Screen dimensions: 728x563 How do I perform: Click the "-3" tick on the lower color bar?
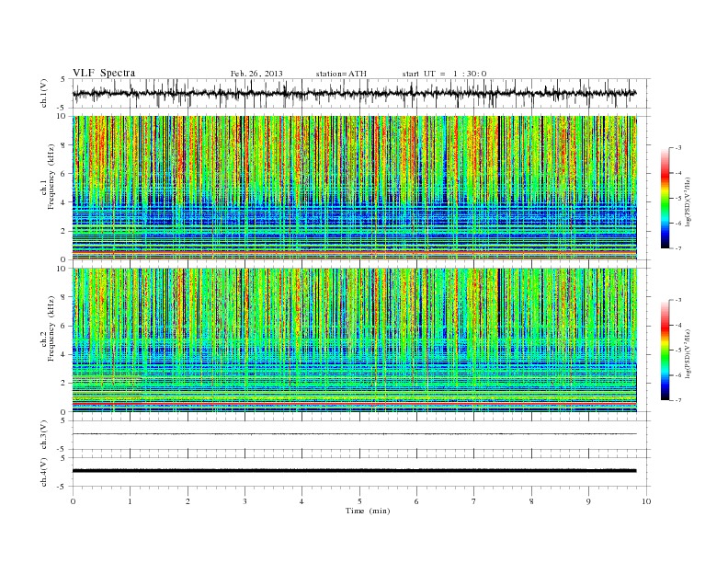click(x=678, y=300)
